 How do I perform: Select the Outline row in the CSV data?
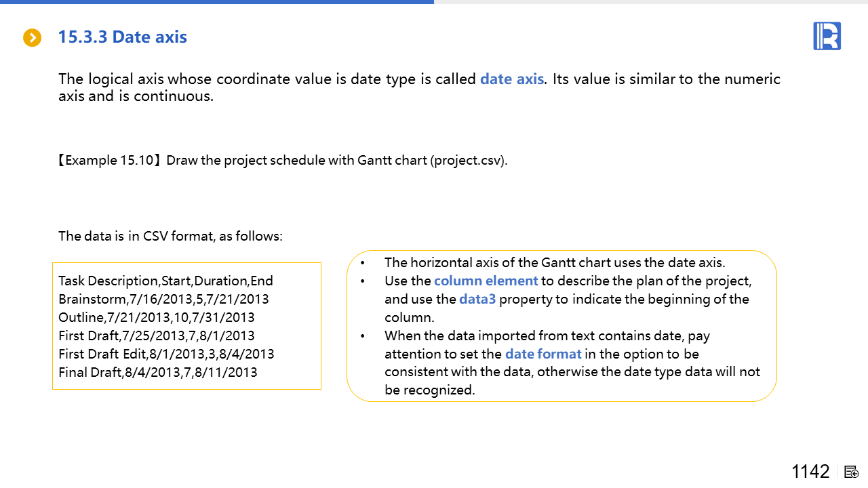point(156,317)
